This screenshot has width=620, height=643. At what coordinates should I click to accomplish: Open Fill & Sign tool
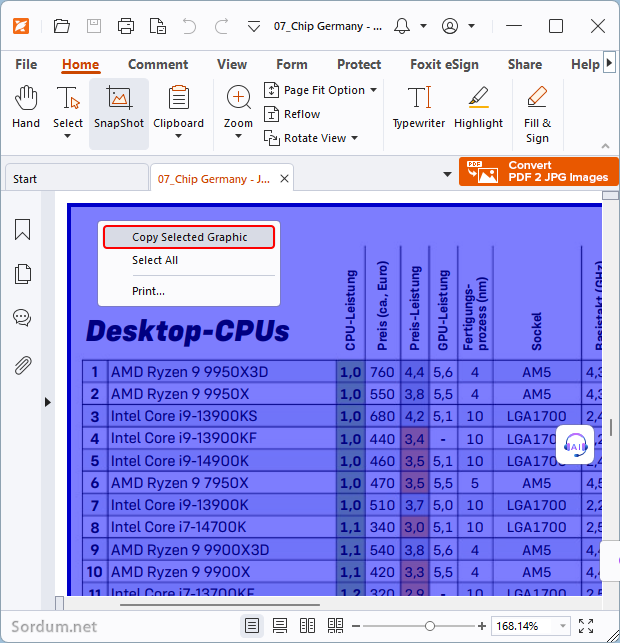click(537, 113)
